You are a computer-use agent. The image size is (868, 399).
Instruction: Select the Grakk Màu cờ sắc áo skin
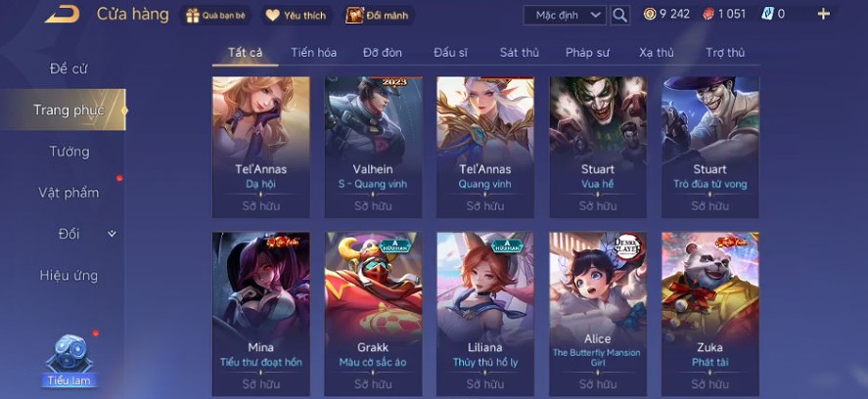pos(373,314)
